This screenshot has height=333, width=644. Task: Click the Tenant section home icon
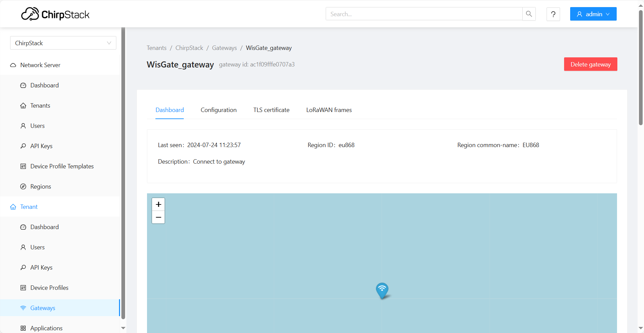(x=13, y=207)
